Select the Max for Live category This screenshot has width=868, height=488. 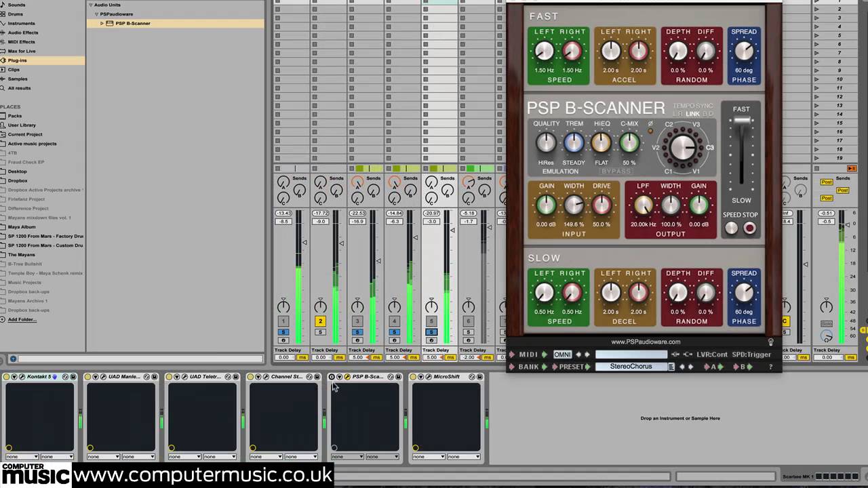pos(22,51)
